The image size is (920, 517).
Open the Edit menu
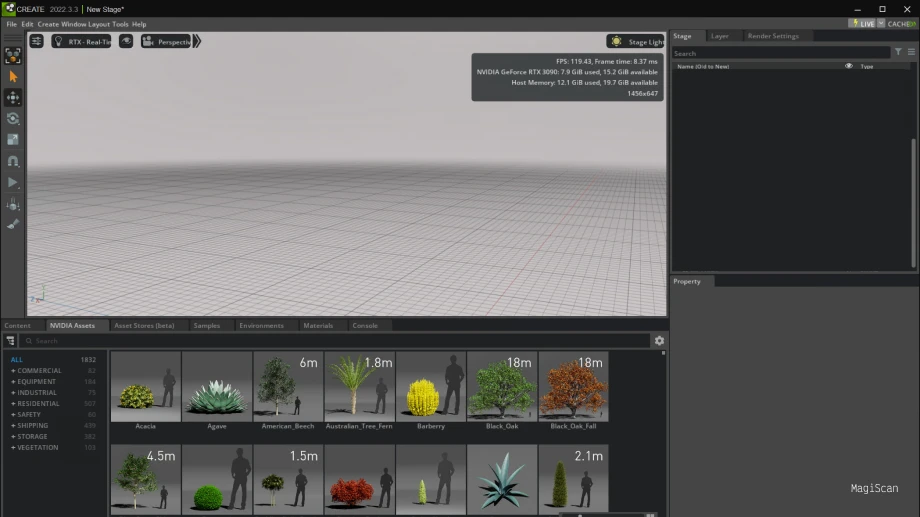pyautogui.click(x=27, y=24)
